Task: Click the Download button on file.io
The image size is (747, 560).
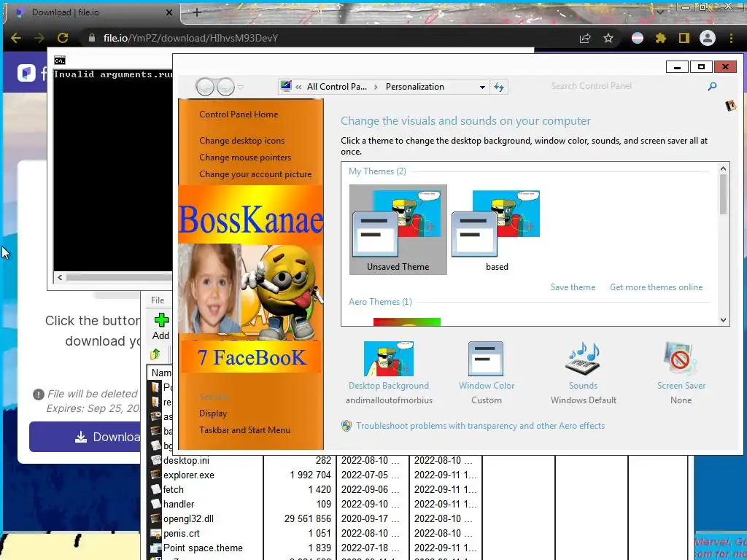Action: pyautogui.click(x=85, y=437)
